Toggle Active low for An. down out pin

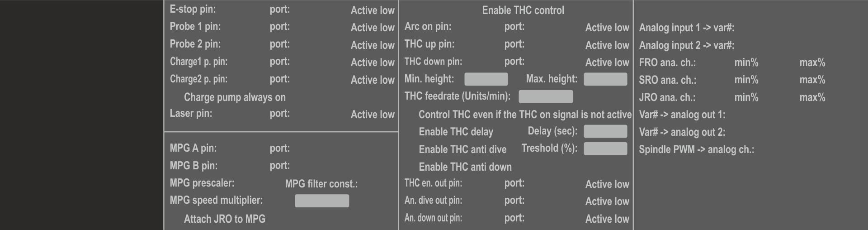pos(607,219)
